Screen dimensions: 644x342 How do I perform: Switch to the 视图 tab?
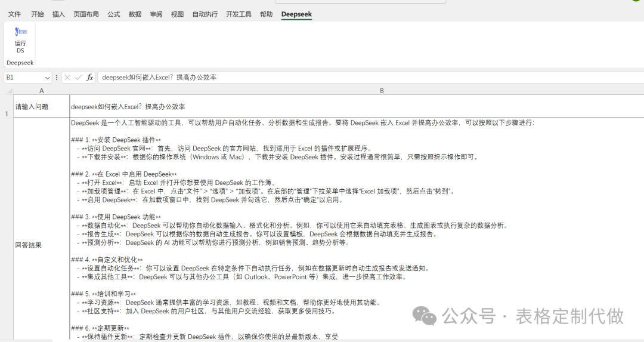pyautogui.click(x=178, y=14)
